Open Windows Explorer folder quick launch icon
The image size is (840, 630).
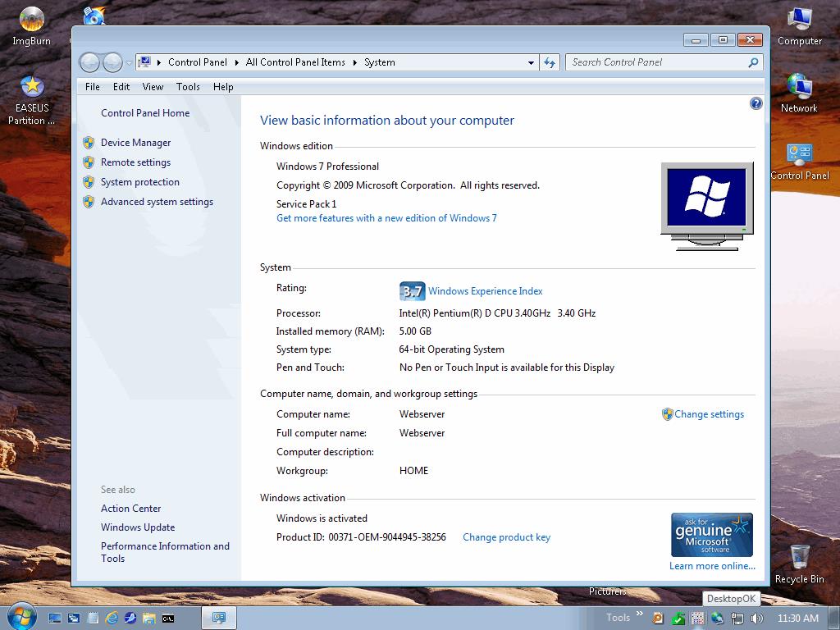149,619
